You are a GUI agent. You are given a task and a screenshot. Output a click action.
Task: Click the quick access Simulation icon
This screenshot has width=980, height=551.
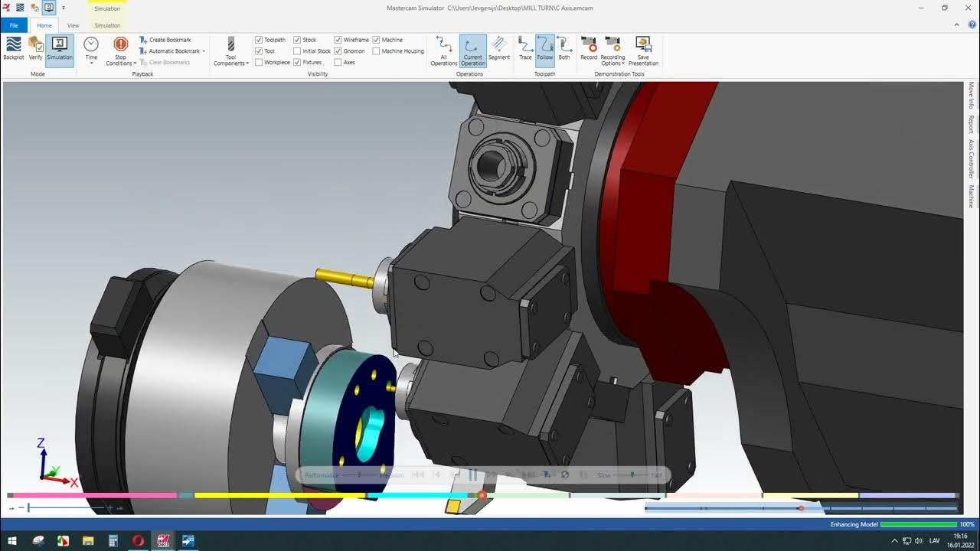click(x=49, y=8)
